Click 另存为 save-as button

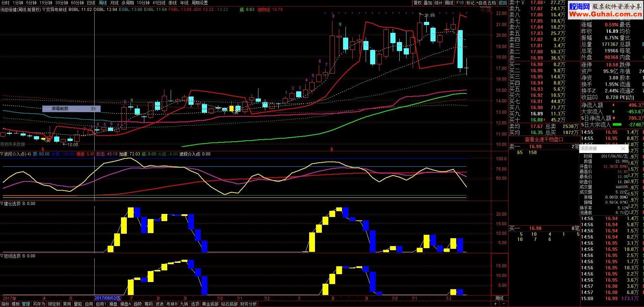click(39, 304)
